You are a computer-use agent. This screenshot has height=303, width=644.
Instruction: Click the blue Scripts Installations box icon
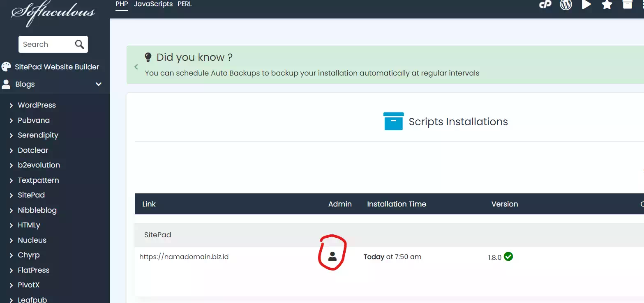pos(393,121)
